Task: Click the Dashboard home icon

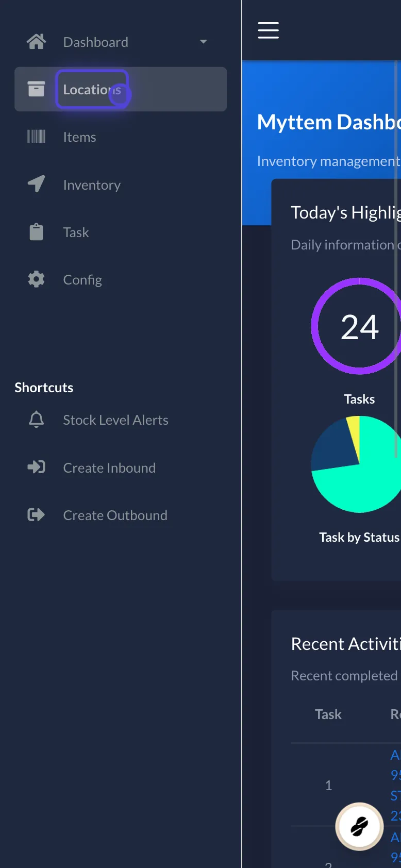Action: pos(36,42)
